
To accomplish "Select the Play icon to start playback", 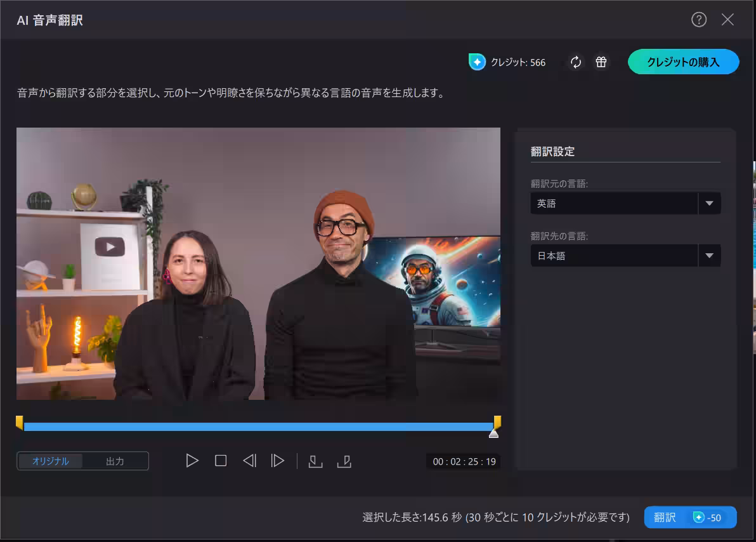I will point(192,461).
